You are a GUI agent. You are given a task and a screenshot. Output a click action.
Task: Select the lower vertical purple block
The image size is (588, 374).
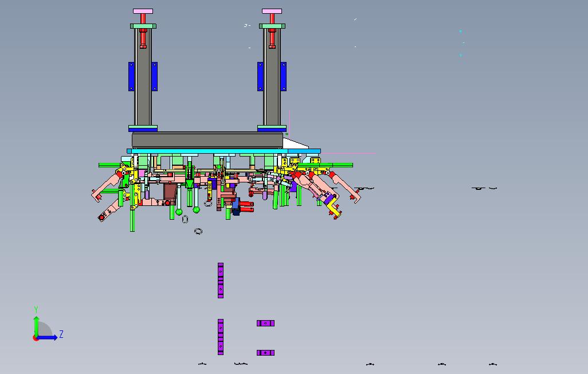[x=221, y=337]
